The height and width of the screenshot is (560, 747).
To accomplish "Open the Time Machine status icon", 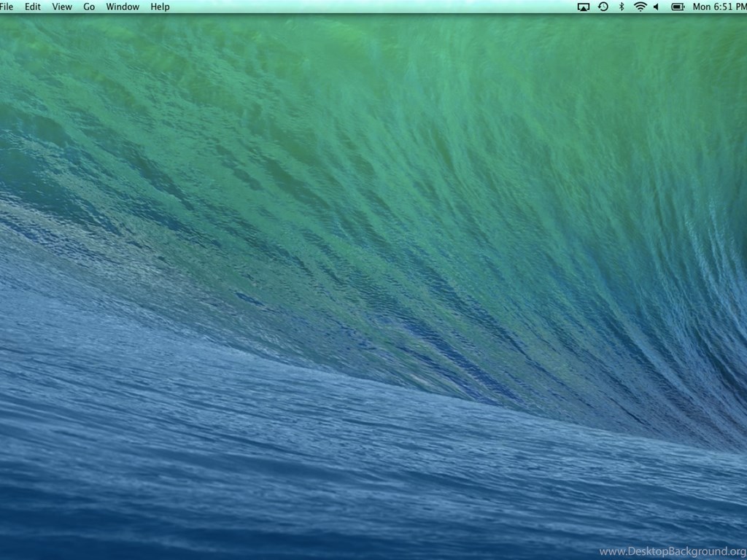I will click(x=603, y=7).
